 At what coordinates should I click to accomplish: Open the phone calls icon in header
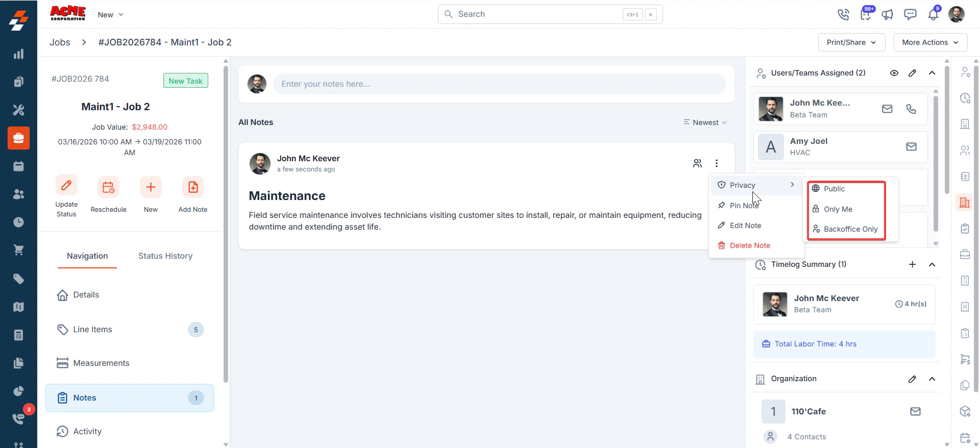point(843,14)
